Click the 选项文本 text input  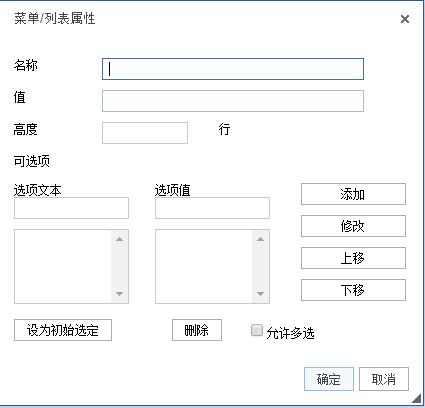coord(71,208)
